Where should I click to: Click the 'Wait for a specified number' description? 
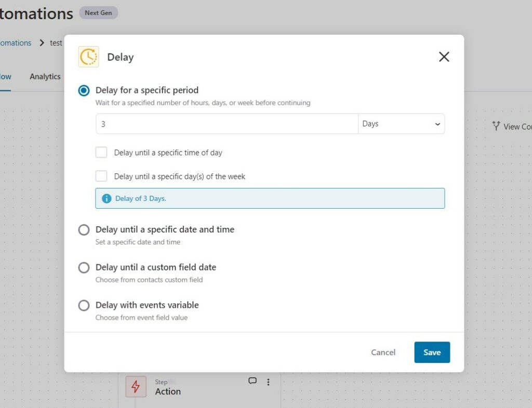[203, 103]
